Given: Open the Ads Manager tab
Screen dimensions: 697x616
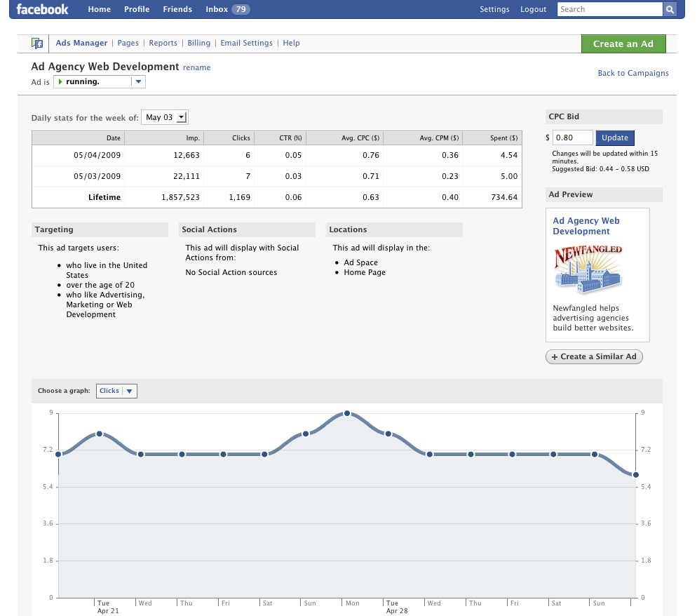Looking at the screenshot, I should click(81, 43).
